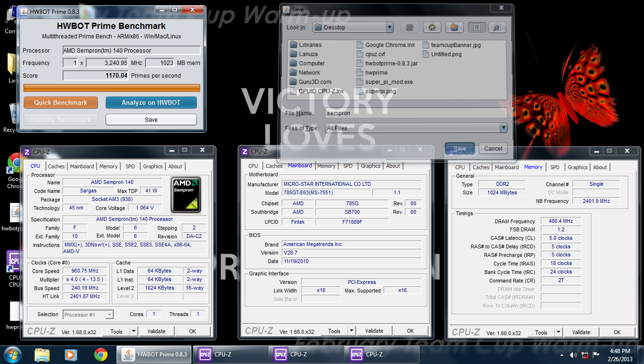The width and height of the screenshot is (644, 364).
Task: Click the Create New Folder icon in Save dialog
Action: click(454, 27)
